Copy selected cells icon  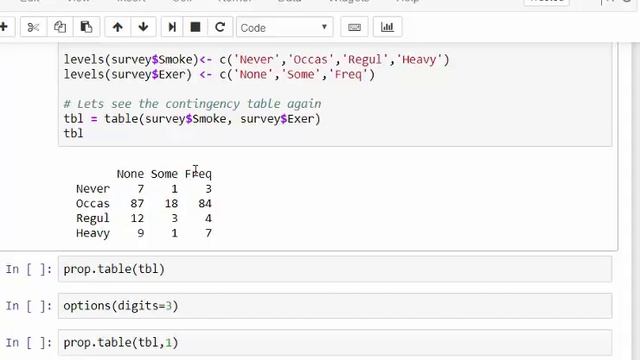tap(60, 27)
